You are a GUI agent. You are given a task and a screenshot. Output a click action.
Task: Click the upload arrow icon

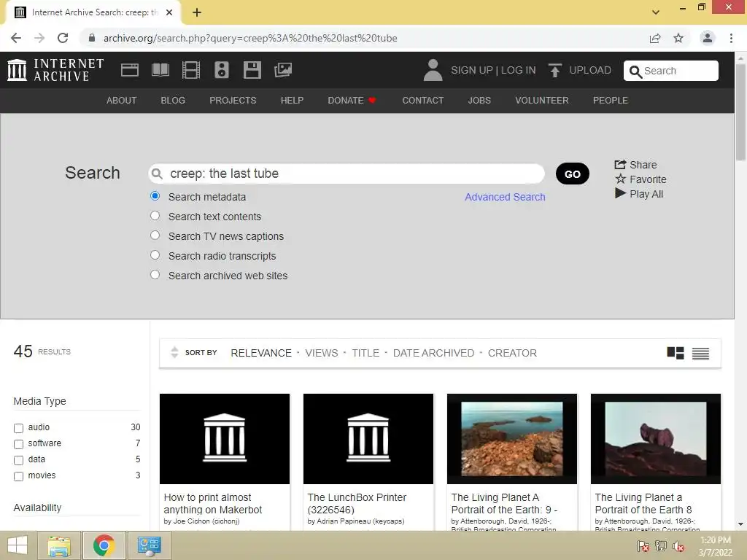coord(554,70)
